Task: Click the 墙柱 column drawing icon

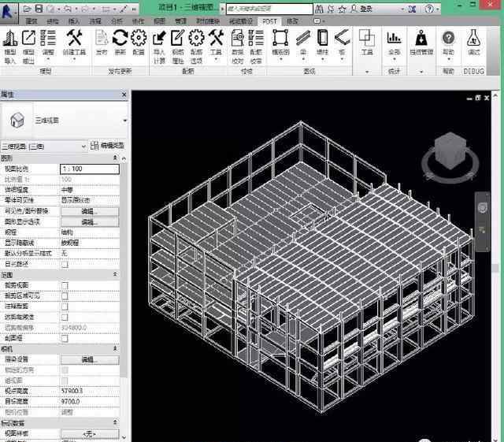Action: (322, 38)
